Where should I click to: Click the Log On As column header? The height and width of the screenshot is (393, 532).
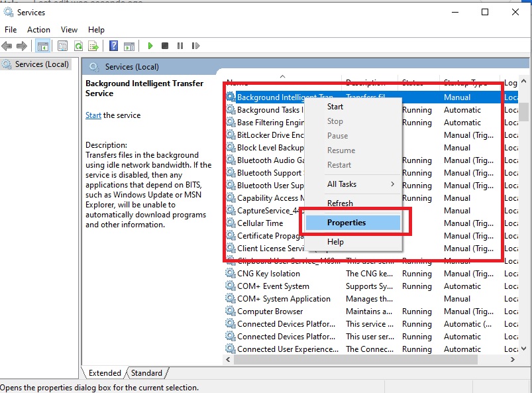(x=510, y=83)
